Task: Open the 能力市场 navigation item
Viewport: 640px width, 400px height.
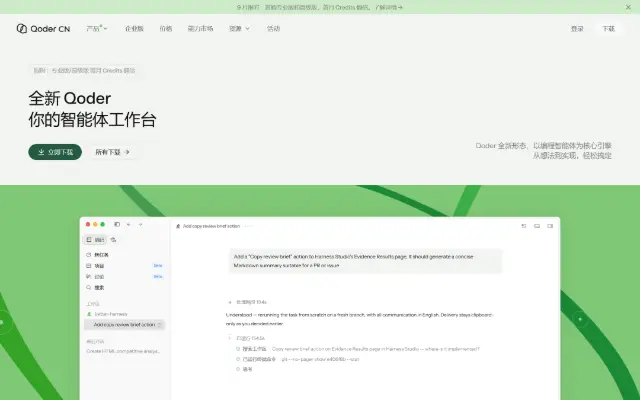Action: click(200, 29)
